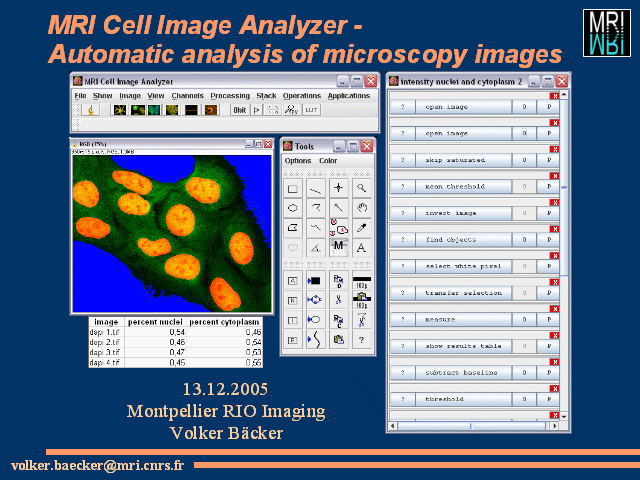Run the 'transfer selection' operation
The height and width of the screenshot is (480, 640).
(463, 293)
